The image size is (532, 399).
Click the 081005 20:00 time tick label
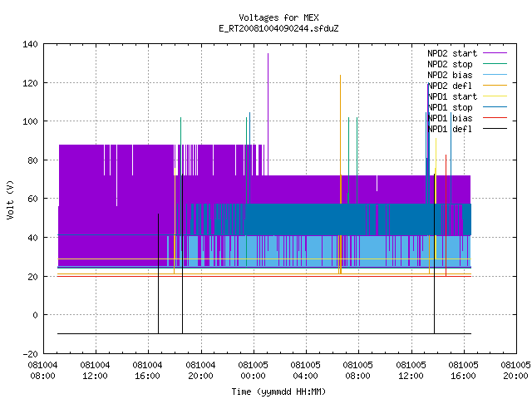515,371
